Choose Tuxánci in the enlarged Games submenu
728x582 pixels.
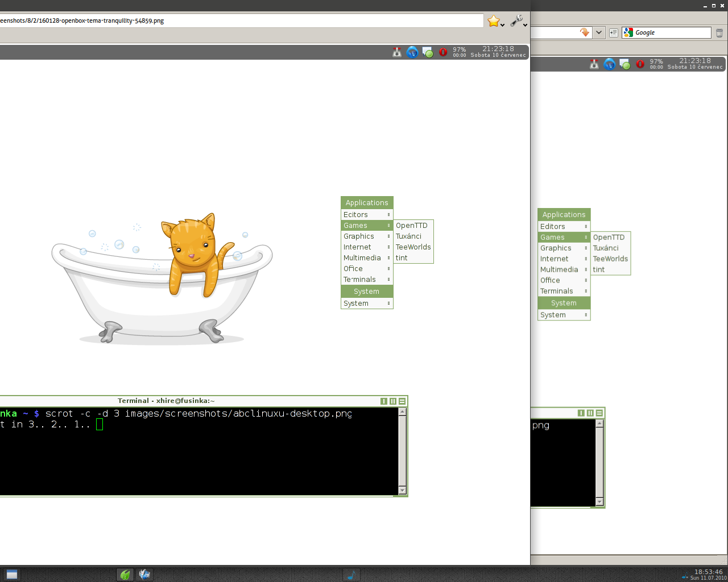coord(413,236)
